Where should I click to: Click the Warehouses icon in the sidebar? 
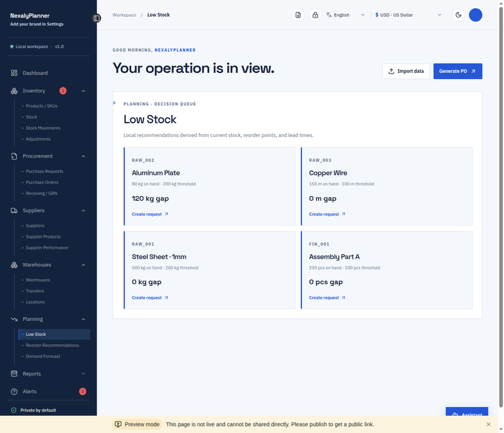14,265
